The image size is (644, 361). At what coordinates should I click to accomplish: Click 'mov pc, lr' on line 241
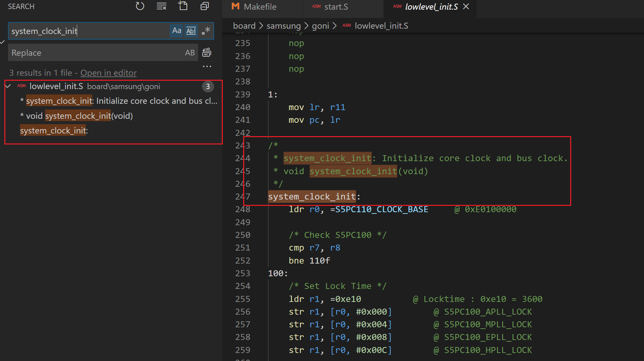(x=314, y=120)
